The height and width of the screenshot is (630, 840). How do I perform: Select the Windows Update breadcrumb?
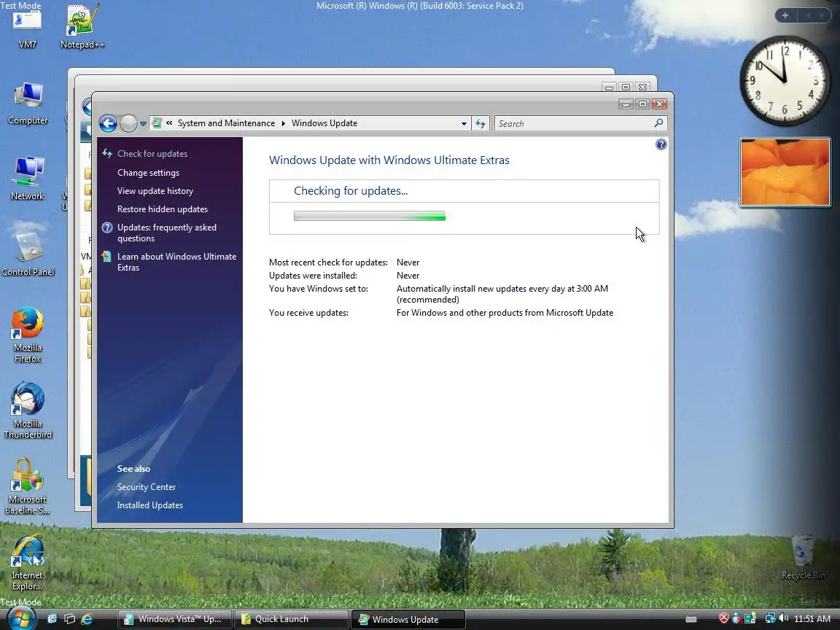324,123
